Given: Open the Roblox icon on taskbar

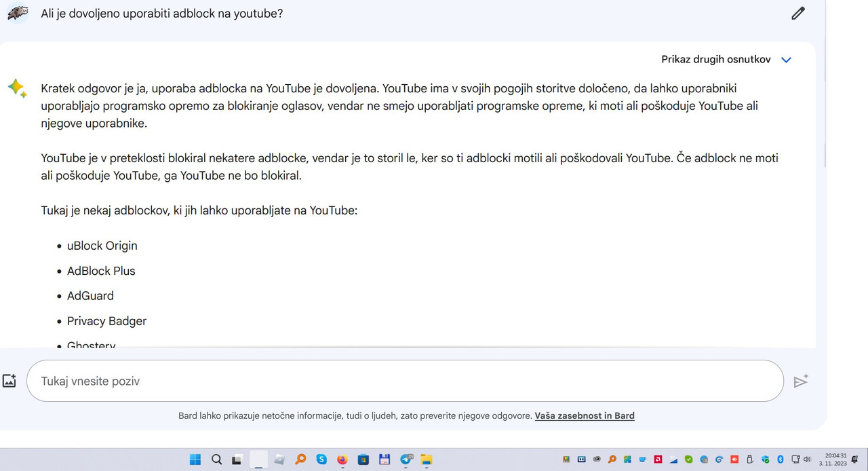Looking at the screenshot, I should point(279,459).
